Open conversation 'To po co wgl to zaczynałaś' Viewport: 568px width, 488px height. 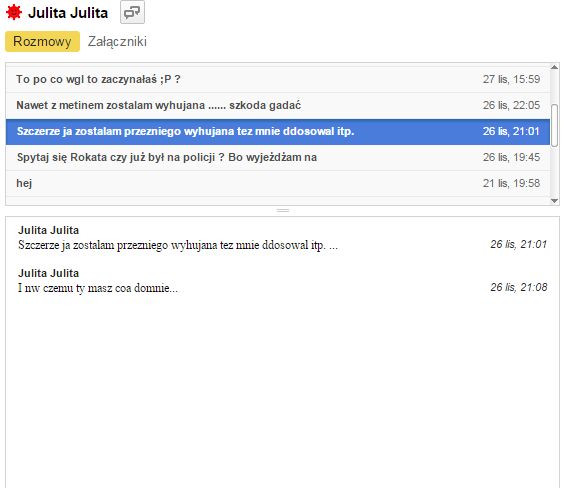(x=278, y=79)
